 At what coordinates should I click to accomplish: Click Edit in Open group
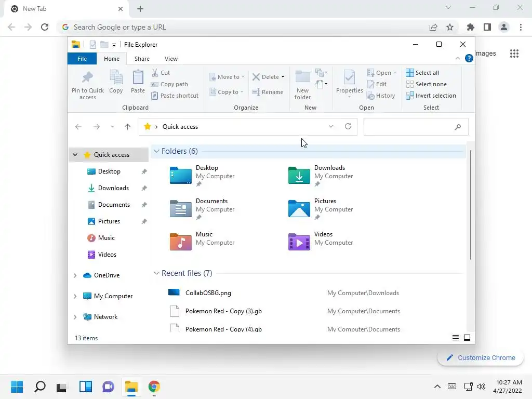point(377,84)
